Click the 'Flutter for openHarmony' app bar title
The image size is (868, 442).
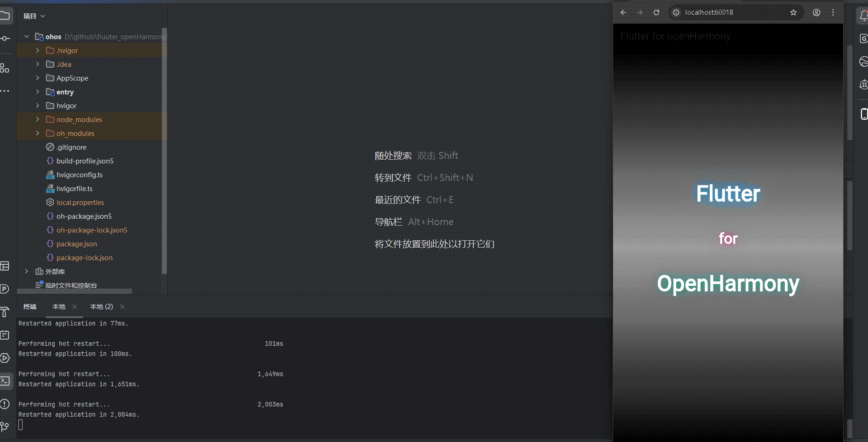click(675, 36)
